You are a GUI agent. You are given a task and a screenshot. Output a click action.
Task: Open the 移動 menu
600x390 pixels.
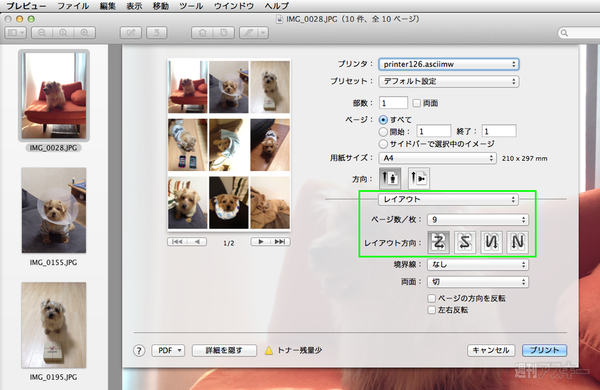coord(161,6)
